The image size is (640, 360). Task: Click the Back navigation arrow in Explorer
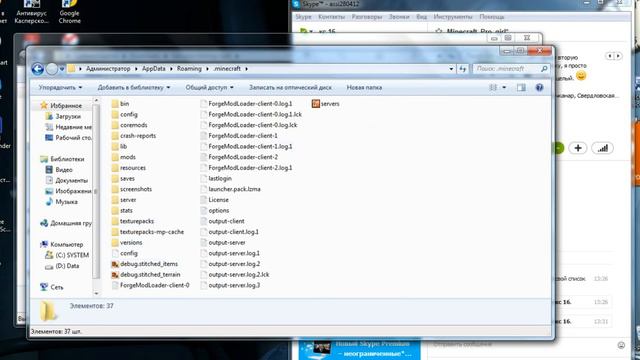pyautogui.click(x=38, y=69)
